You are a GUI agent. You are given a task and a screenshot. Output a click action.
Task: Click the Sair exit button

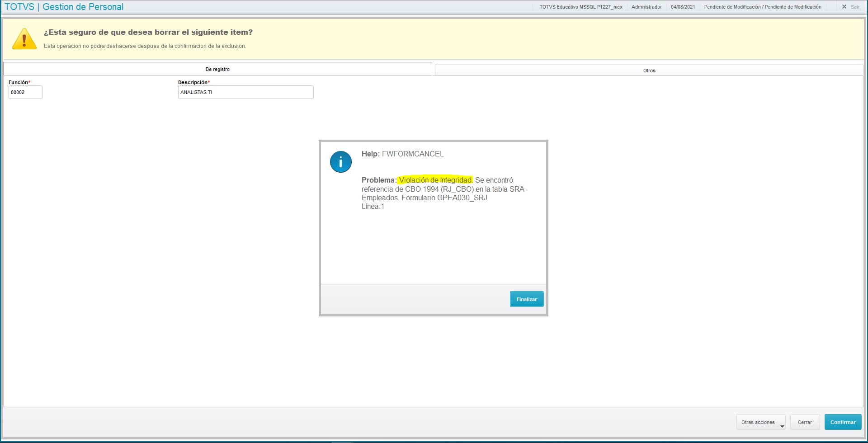850,7
